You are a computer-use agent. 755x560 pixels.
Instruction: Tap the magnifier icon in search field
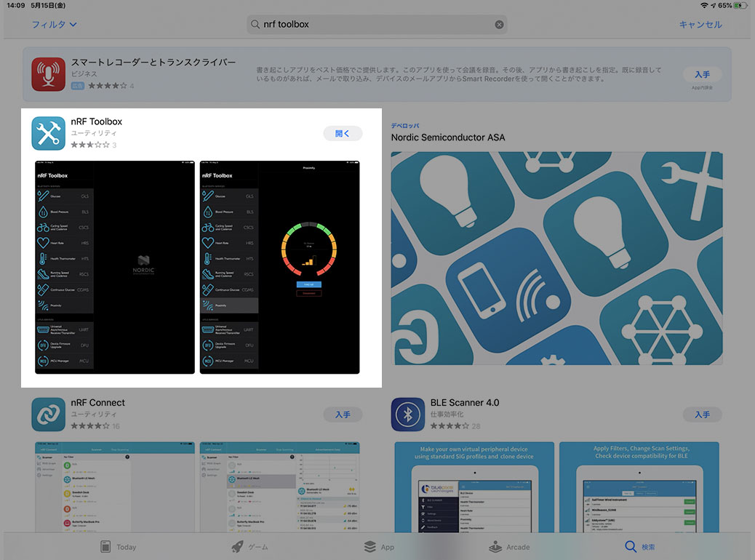255,24
